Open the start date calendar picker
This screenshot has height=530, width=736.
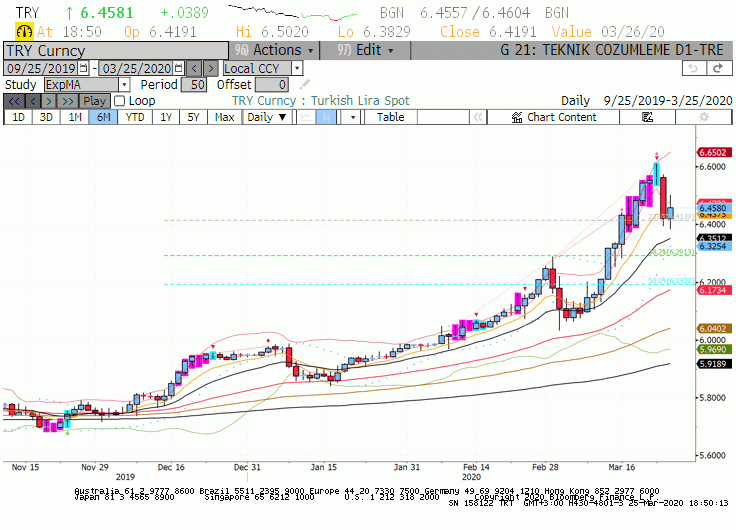click(83, 69)
